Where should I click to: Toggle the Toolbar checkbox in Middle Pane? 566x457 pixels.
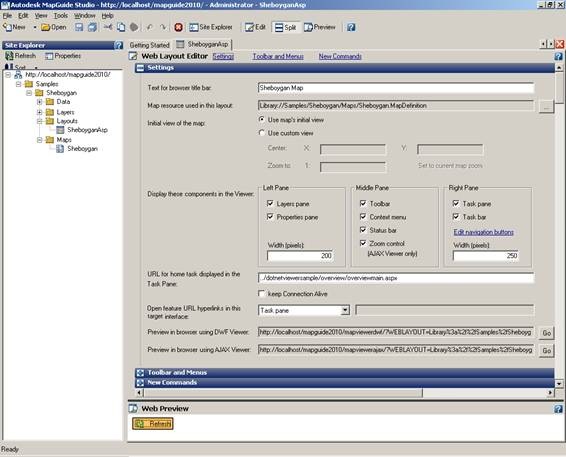363,203
